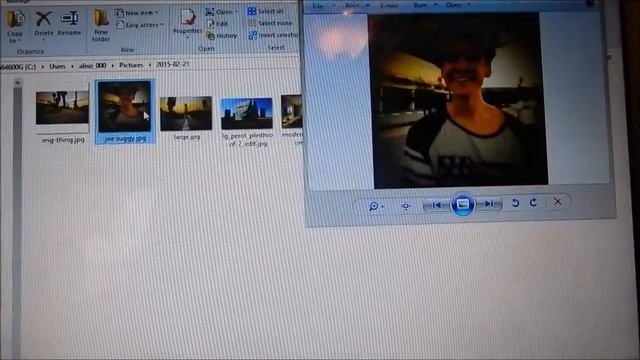Open the File menu in Photo Viewer

(x=318, y=6)
